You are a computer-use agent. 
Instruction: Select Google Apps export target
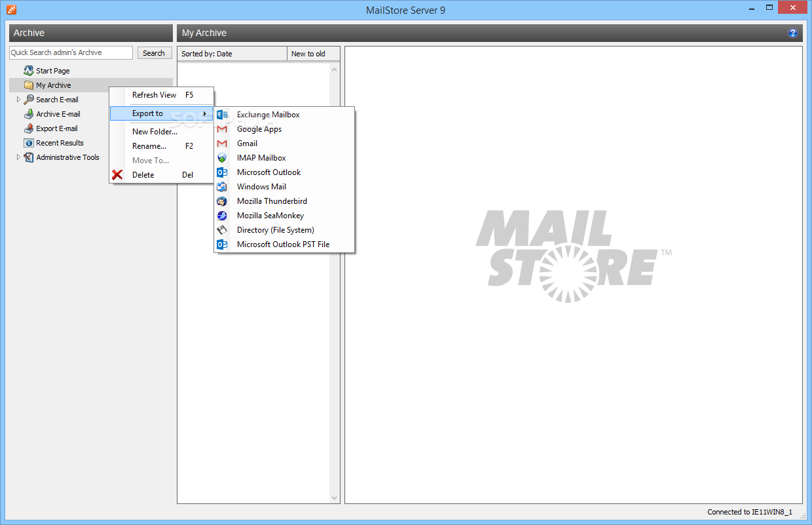[x=285, y=129]
